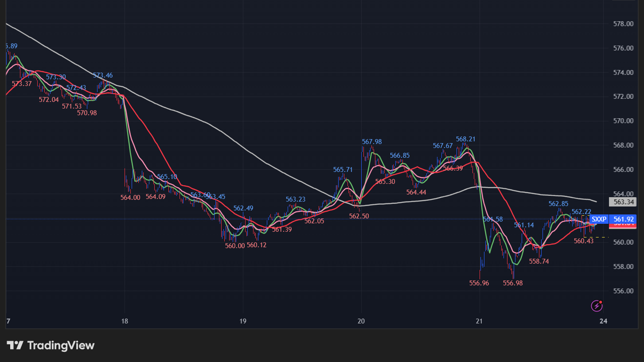Click 556.00 on the price scale
This screenshot has width=644, height=362.
click(623, 291)
